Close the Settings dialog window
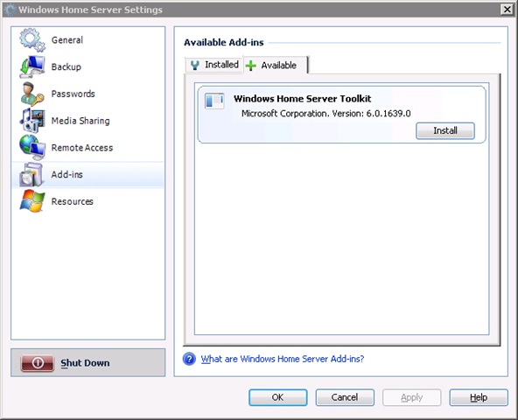Image resolution: width=518 pixels, height=420 pixels. (x=507, y=10)
